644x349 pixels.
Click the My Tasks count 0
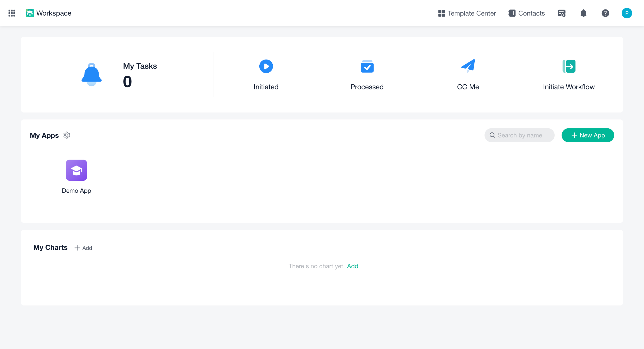(127, 82)
